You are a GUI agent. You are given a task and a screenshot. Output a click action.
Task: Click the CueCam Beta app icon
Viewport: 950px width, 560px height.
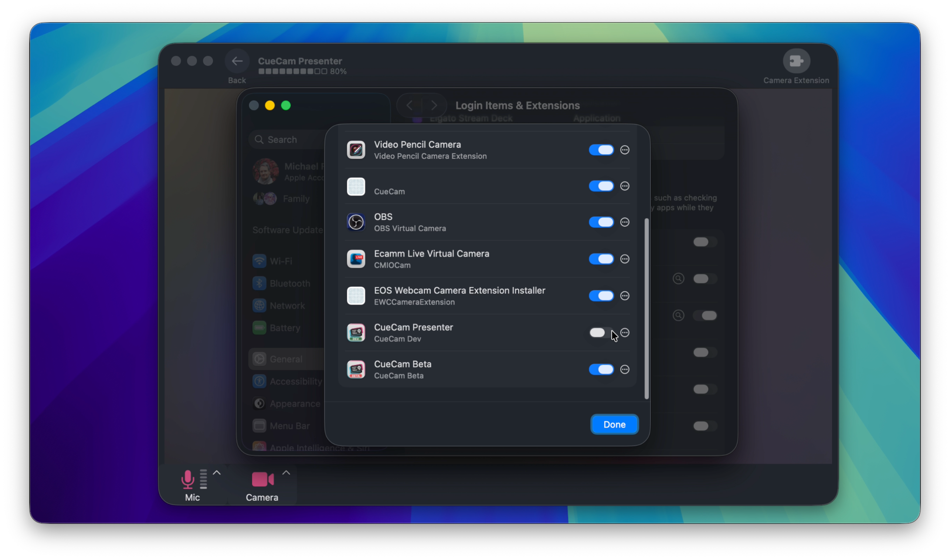coord(356,370)
